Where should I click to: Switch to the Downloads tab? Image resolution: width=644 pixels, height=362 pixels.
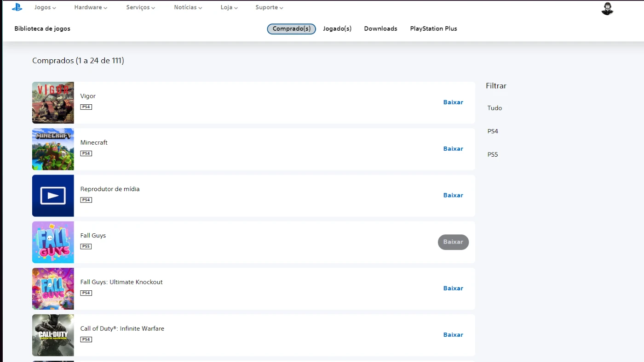tap(380, 28)
